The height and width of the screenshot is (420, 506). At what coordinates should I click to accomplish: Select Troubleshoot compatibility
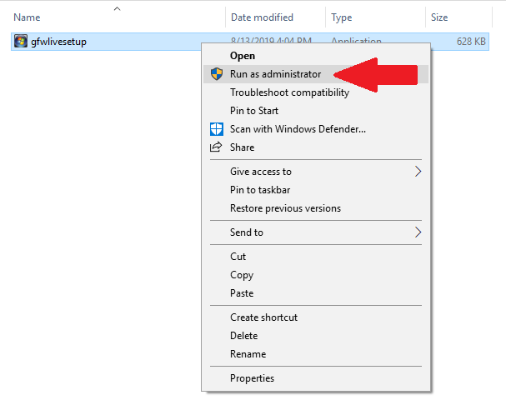[x=289, y=92]
